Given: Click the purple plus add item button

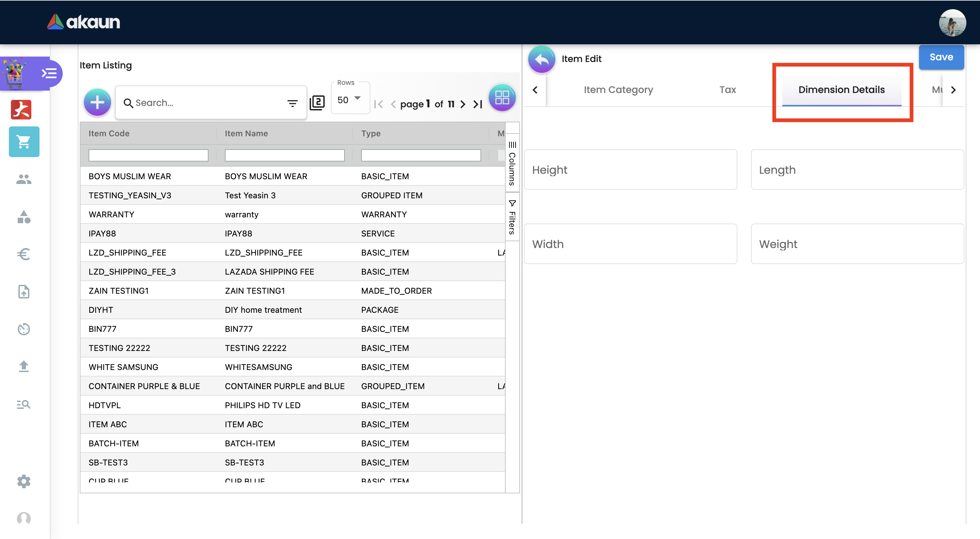Looking at the screenshot, I should pos(97,102).
